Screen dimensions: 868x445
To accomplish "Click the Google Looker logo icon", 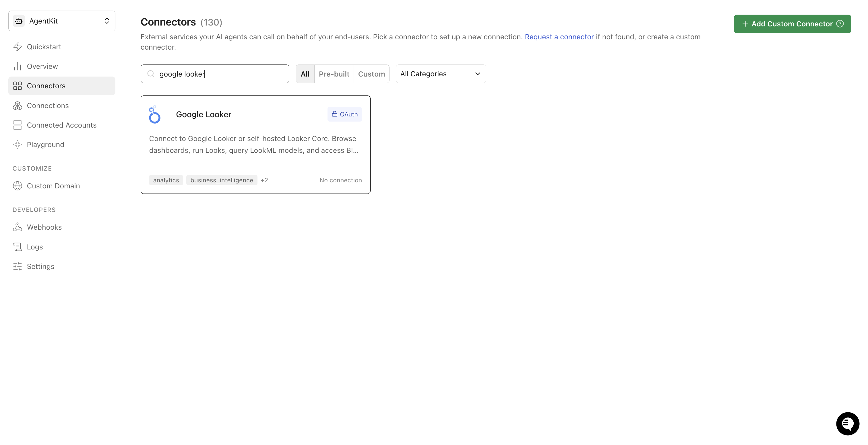I will coord(155,114).
